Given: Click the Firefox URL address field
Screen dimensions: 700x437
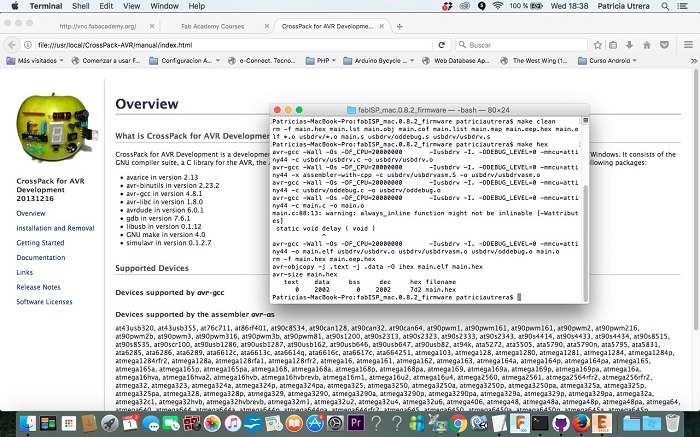Looking at the screenshot, I should coord(234,45).
